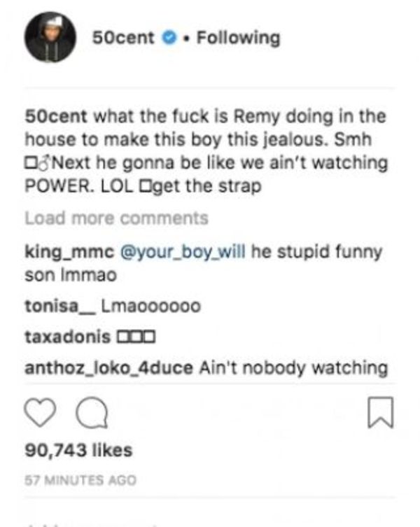Image resolution: width=420 pixels, height=527 pixels.
Task: Open the @your_boy_will mention
Action: point(183,252)
